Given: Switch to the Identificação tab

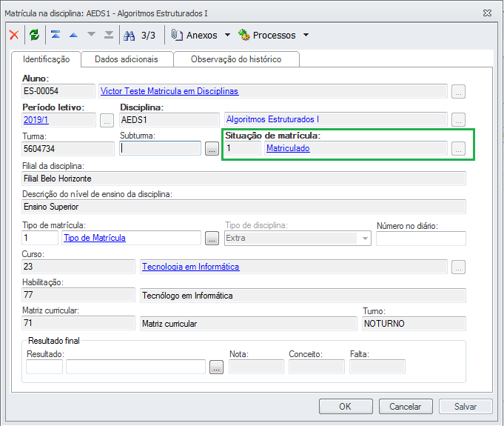Looking at the screenshot, I should 47,59.
